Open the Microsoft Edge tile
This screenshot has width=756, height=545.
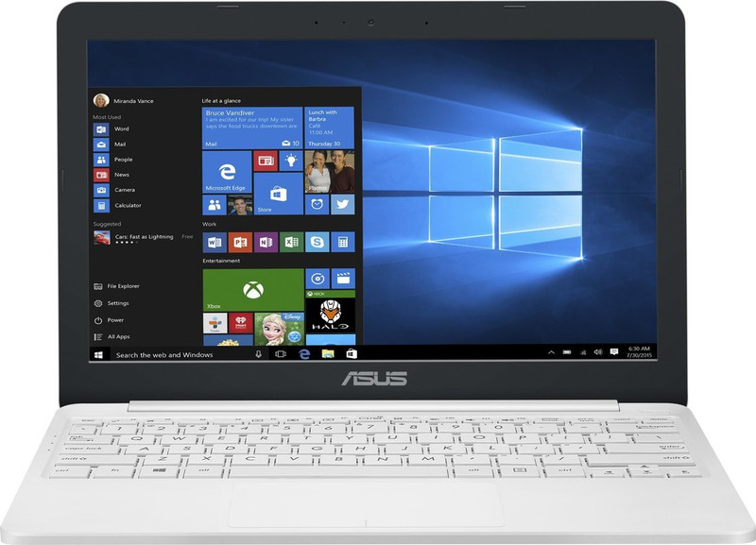[228, 173]
